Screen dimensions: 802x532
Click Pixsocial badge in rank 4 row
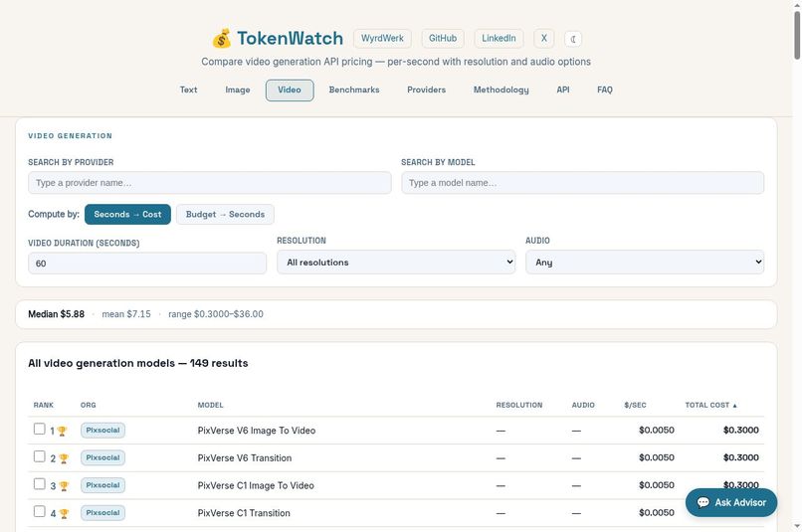(102, 513)
